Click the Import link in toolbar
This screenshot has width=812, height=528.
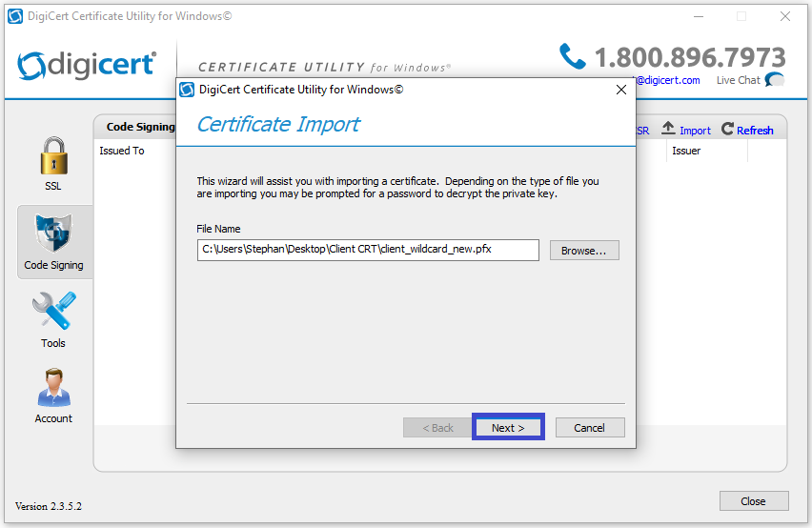click(x=695, y=131)
